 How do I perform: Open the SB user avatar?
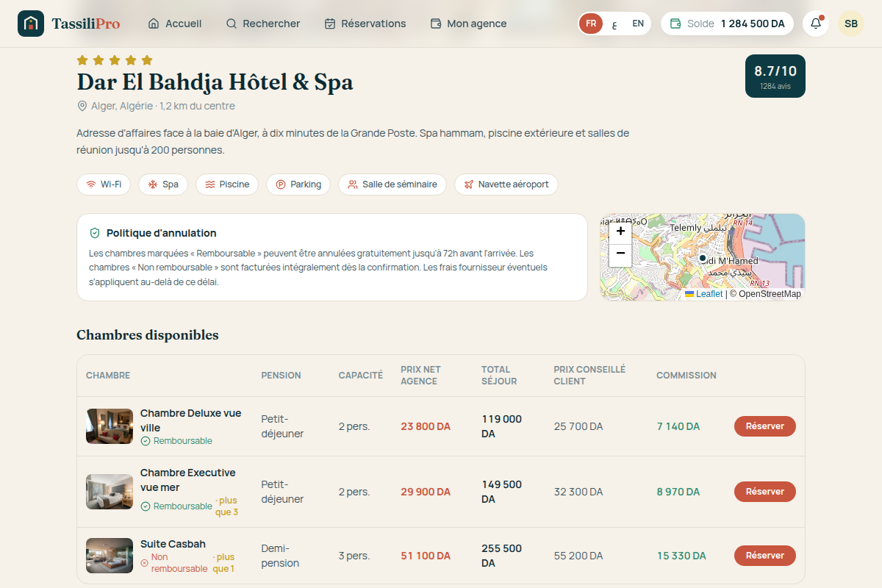(x=851, y=24)
